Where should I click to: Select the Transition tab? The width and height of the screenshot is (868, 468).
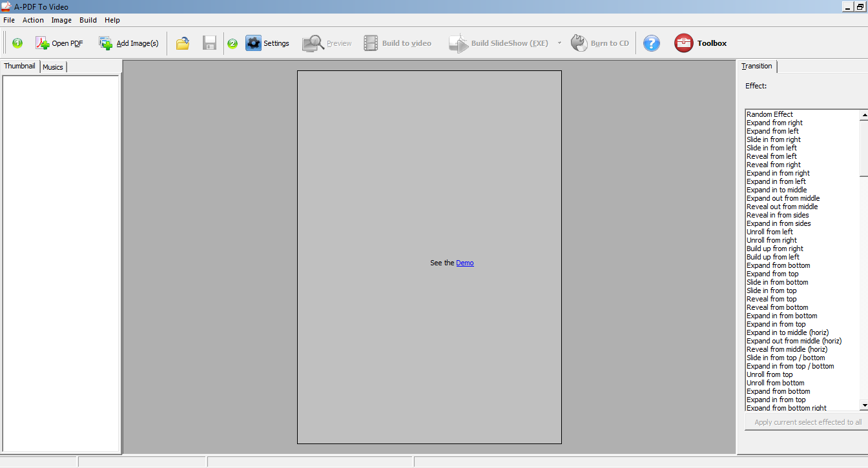757,66
